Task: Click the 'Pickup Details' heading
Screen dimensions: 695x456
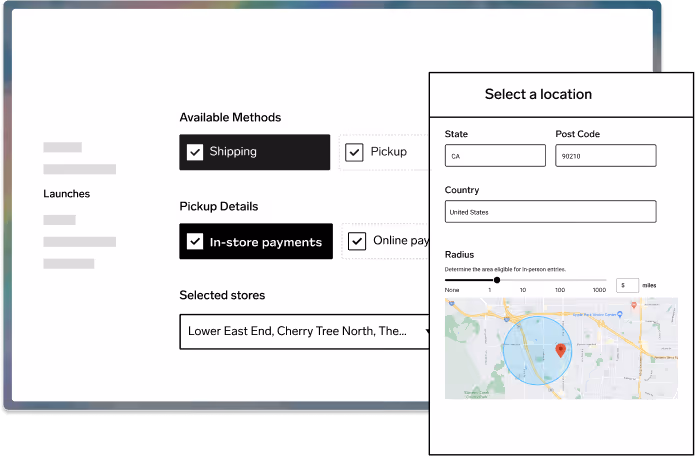Action: [219, 207]
